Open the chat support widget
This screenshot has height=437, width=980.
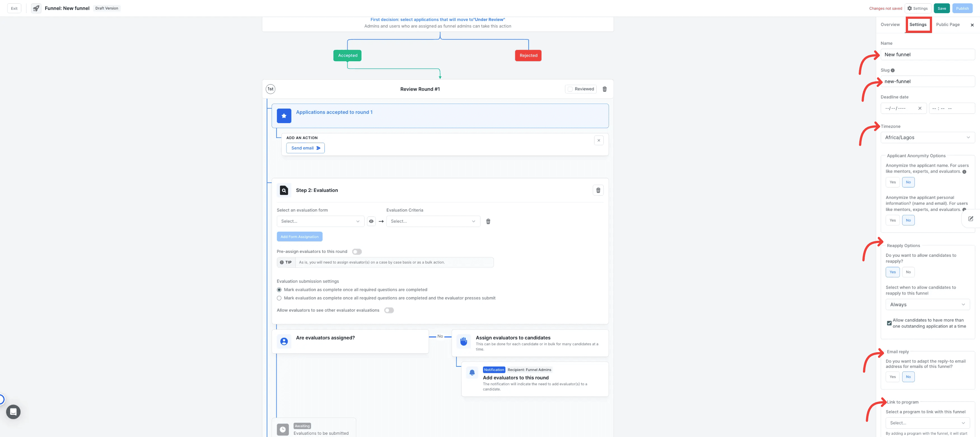pos(13,412)
